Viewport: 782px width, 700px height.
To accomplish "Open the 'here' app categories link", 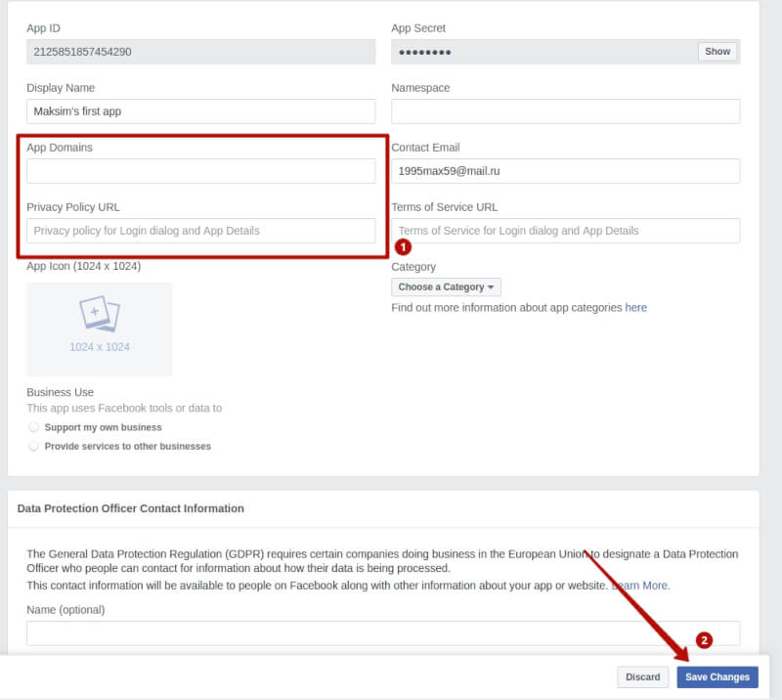I will coord(635,307).
